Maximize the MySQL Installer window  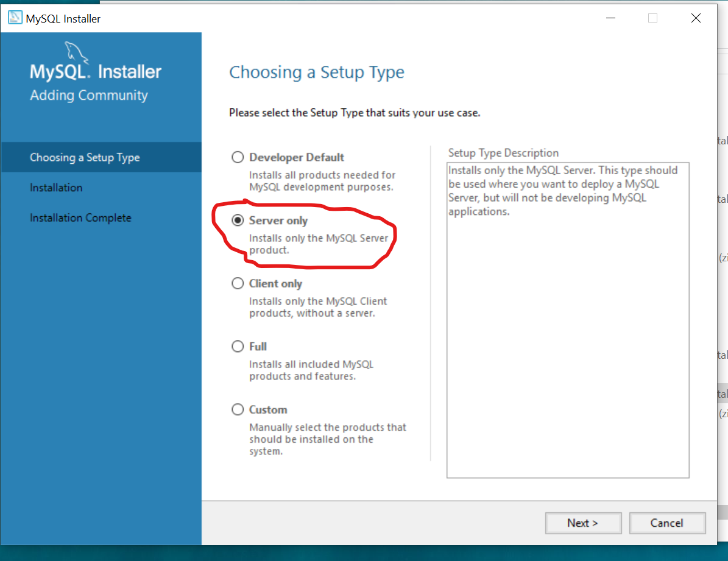click(653, 18)
